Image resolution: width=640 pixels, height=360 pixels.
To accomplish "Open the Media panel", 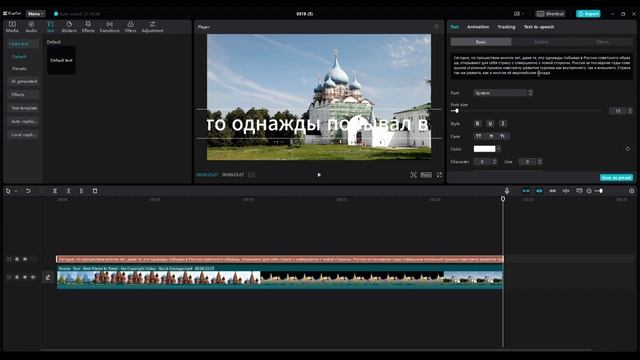I will [12, 27].
